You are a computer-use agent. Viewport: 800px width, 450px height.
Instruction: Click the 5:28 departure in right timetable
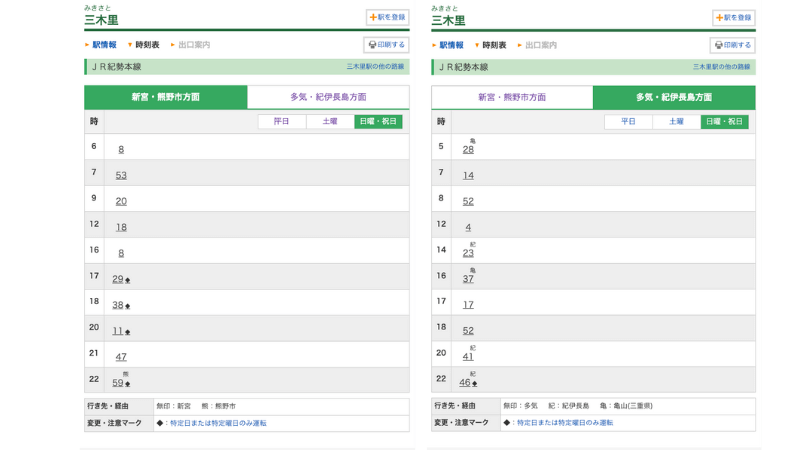click(468, 149)
